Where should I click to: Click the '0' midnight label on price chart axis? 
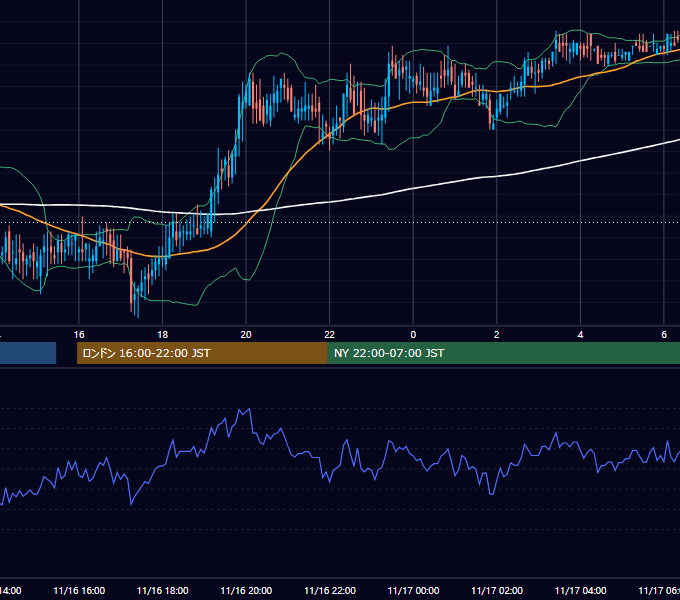point(413,335)
